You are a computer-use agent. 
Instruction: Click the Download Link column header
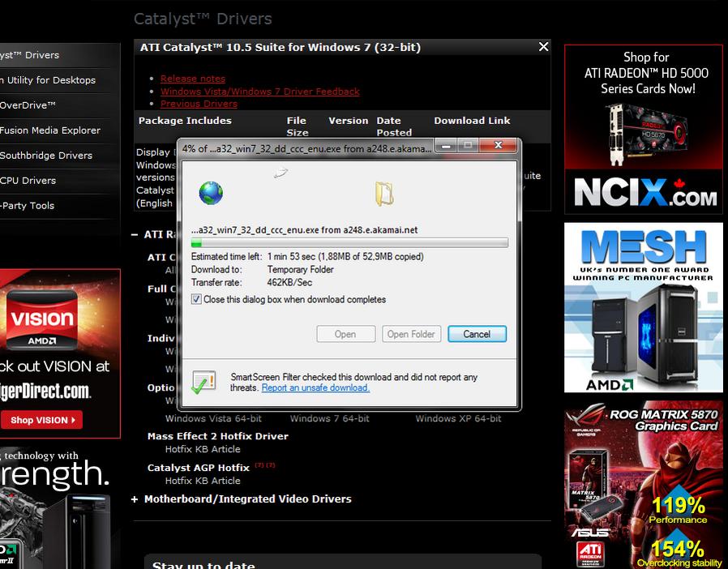point(472,121)
